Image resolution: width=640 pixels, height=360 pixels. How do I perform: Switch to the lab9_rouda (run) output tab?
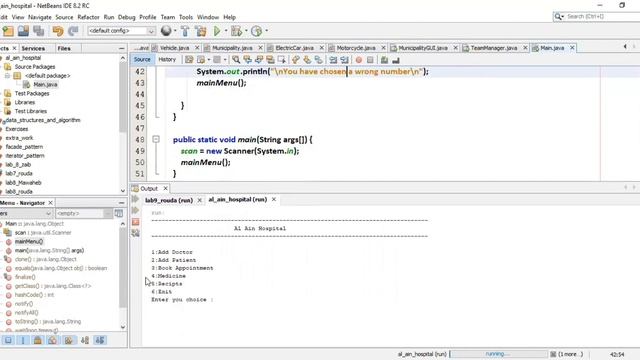169,200
